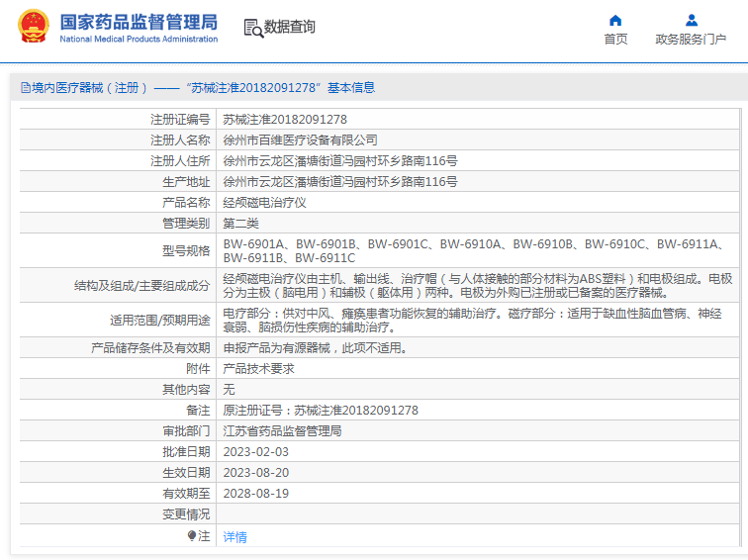Open the data query magnifier icon
This screenshot has width=748, height=560.
coord(253,28)
